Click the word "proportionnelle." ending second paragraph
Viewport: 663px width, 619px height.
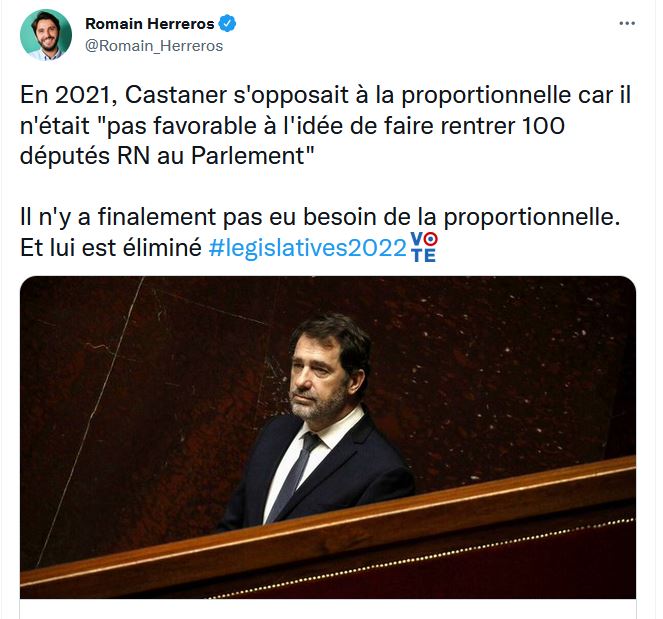(x=532, y=217)
